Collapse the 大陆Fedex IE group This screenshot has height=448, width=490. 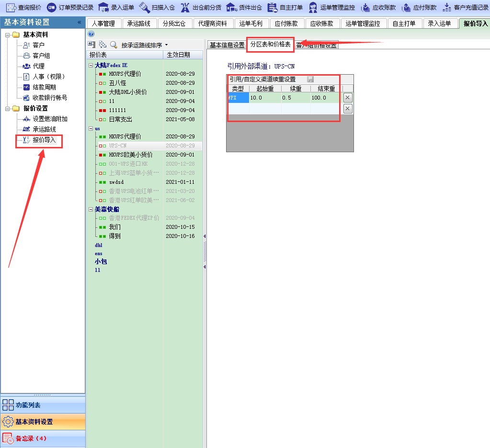[x=91, y=65]
